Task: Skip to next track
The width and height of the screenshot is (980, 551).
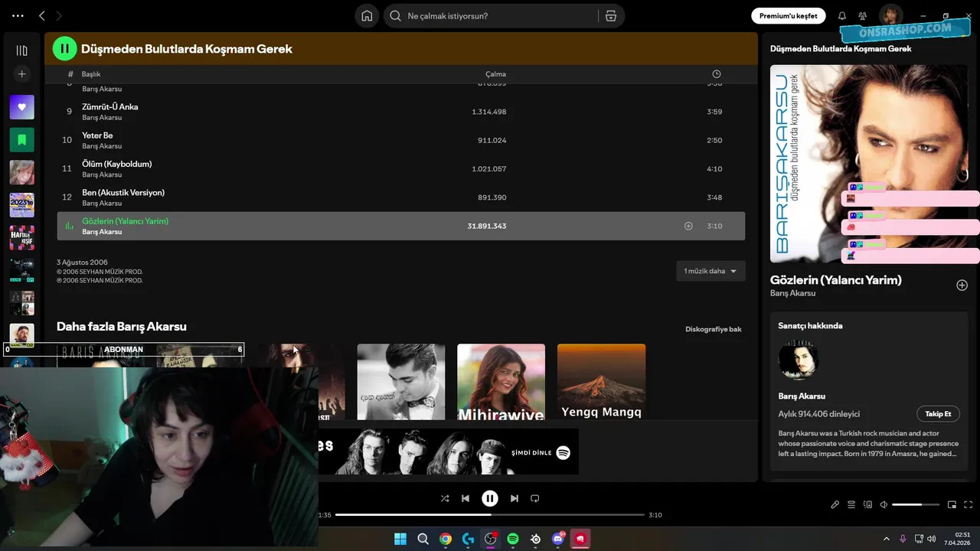Action: 514,498
